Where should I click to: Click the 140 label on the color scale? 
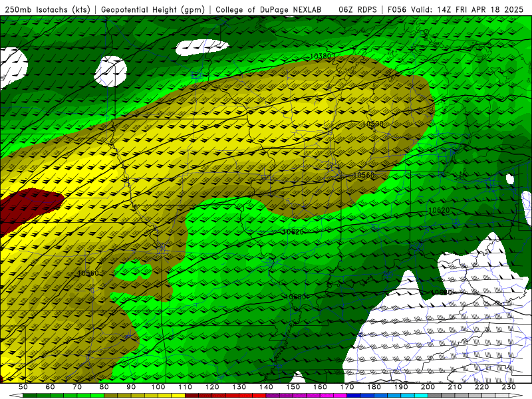pyautogui.click(x=267, y=387)
